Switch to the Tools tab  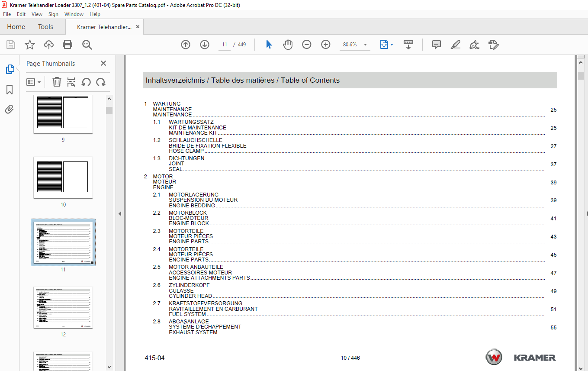[45, 27]
